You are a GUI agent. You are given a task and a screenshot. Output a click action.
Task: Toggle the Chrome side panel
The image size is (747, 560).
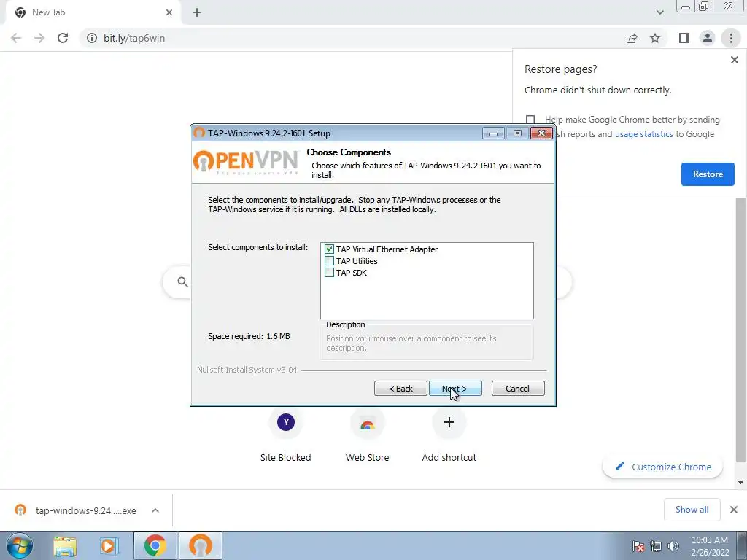click(x=684, y=38)
